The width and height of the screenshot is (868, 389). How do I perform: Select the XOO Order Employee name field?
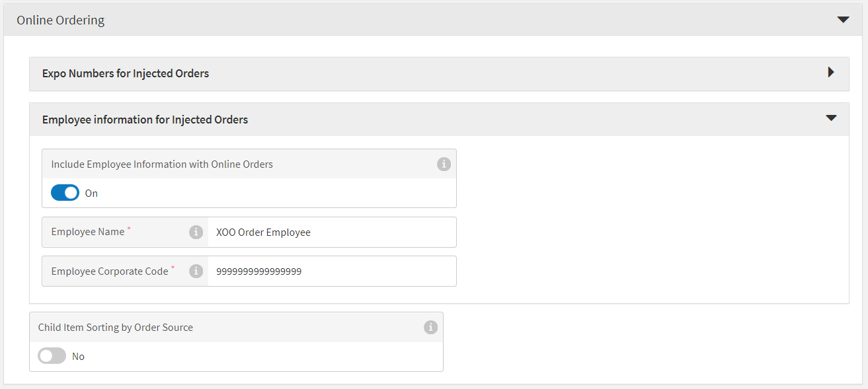(331, 232)
